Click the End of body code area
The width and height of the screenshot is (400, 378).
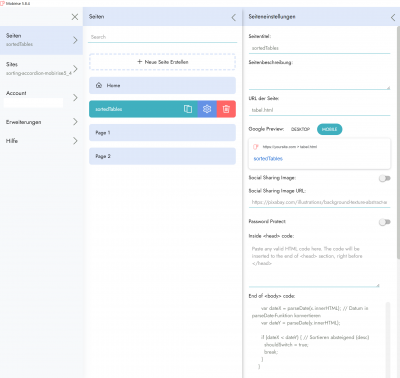(317, 339)
